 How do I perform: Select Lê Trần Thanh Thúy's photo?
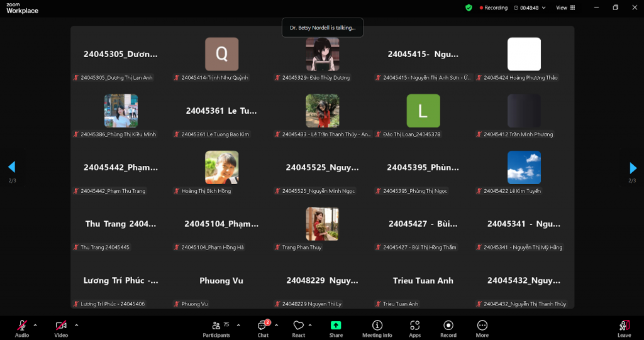pos(323,111)
